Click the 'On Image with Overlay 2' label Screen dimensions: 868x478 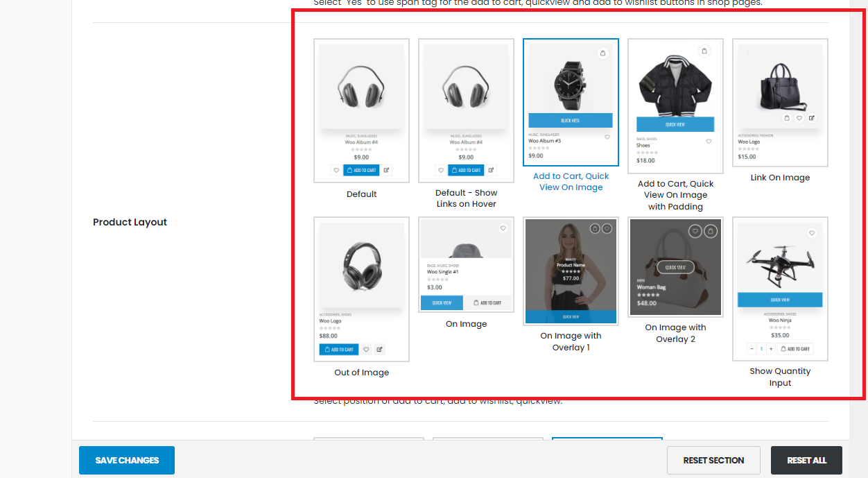[675, 333]
